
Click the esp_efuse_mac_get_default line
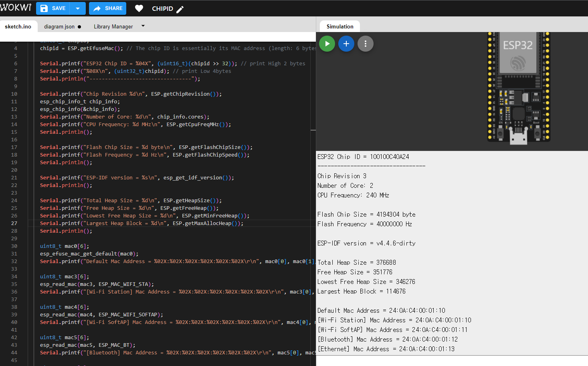(89, 254)
